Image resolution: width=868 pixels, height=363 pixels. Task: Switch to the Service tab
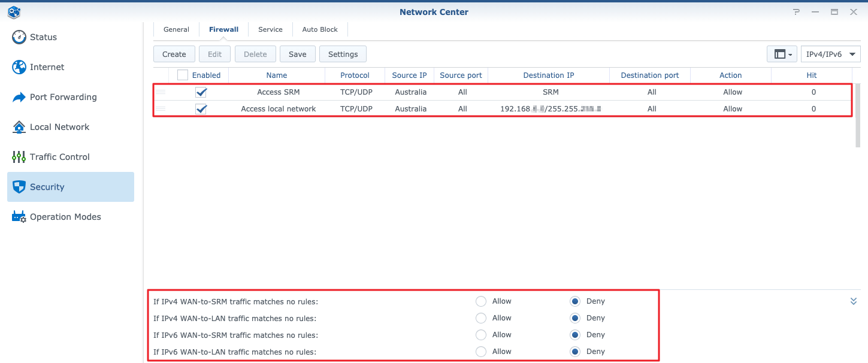[270, 29]
